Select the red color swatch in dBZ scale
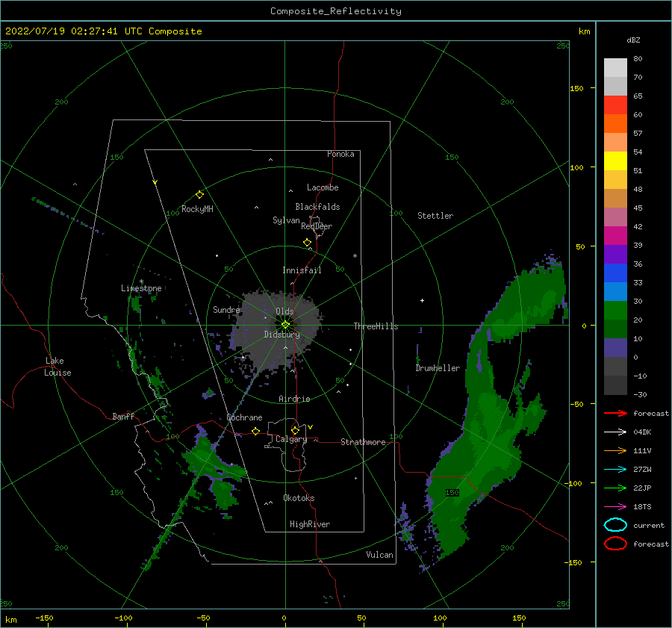This screenshot has width=672, height=628. pyautogui.click(x=615, y=105)
